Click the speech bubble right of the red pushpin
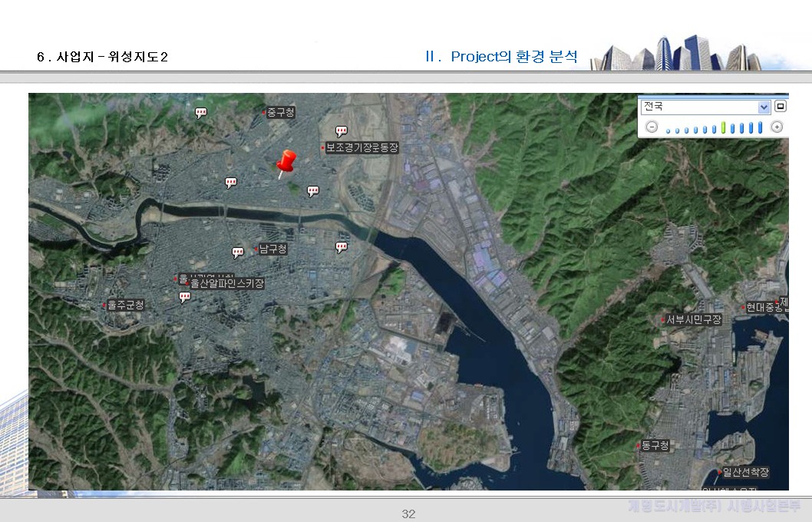Image resolution: width=812 pixels, height=522 pixels. pyautogui.click(x=313, y=191)
